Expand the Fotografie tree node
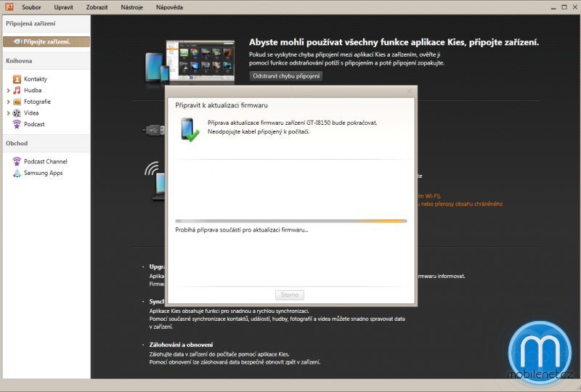Viewport: 581px width, 392px height. pyautogui.click(x=8, y=102)
